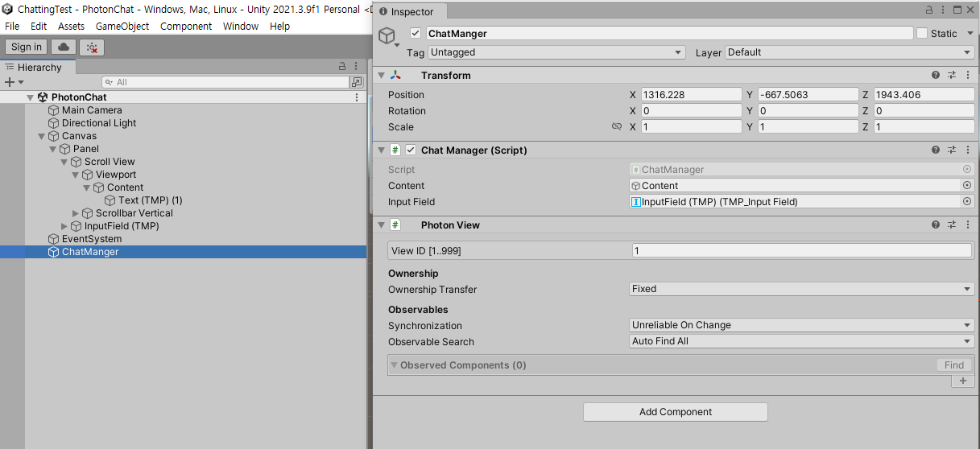Click the search-by-type icon beside Hierarchy search

point(357,82)
